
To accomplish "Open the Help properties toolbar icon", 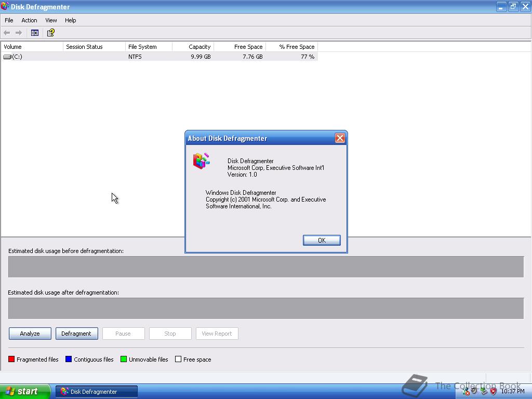I will coord(51,33).
